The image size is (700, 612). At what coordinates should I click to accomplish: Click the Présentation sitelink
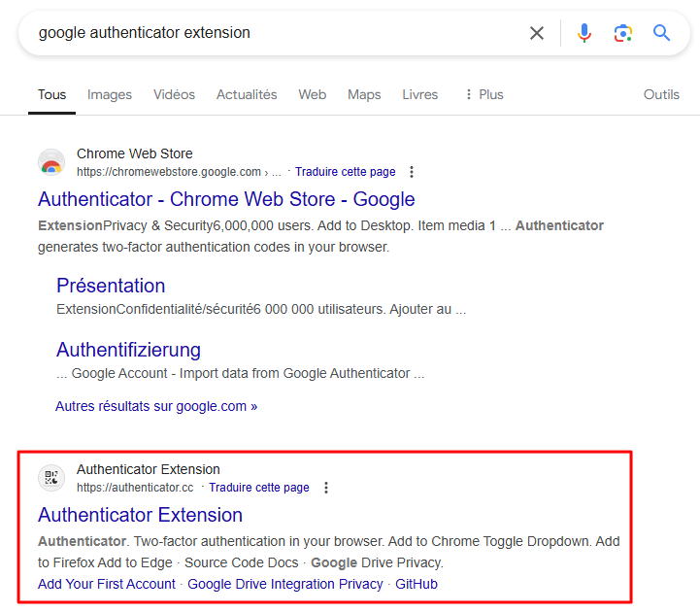click(111, 286)
